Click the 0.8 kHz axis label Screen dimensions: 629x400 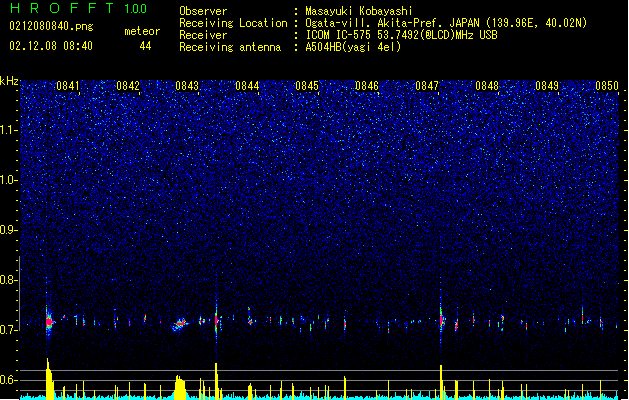pyautogui.click(x=9, y=280)
